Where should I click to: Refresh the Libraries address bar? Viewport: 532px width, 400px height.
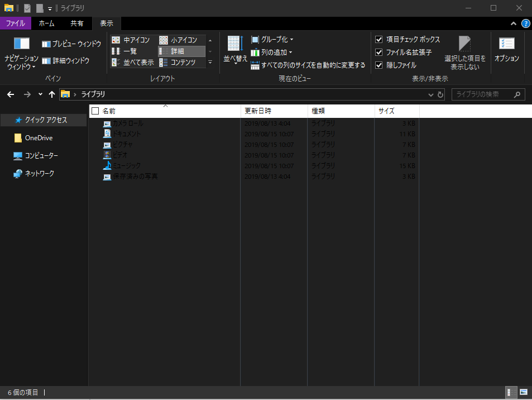pyautogui.click(x=440, y=94)
